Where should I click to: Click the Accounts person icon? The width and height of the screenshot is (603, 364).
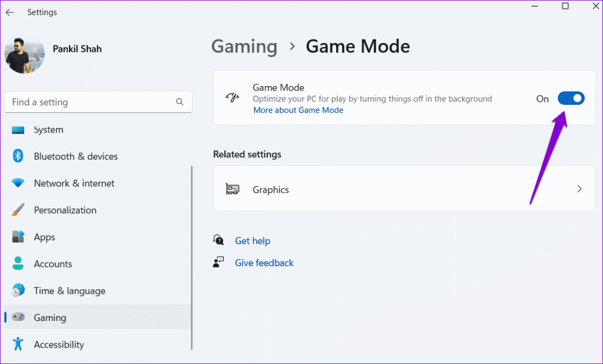click(18, 264)
